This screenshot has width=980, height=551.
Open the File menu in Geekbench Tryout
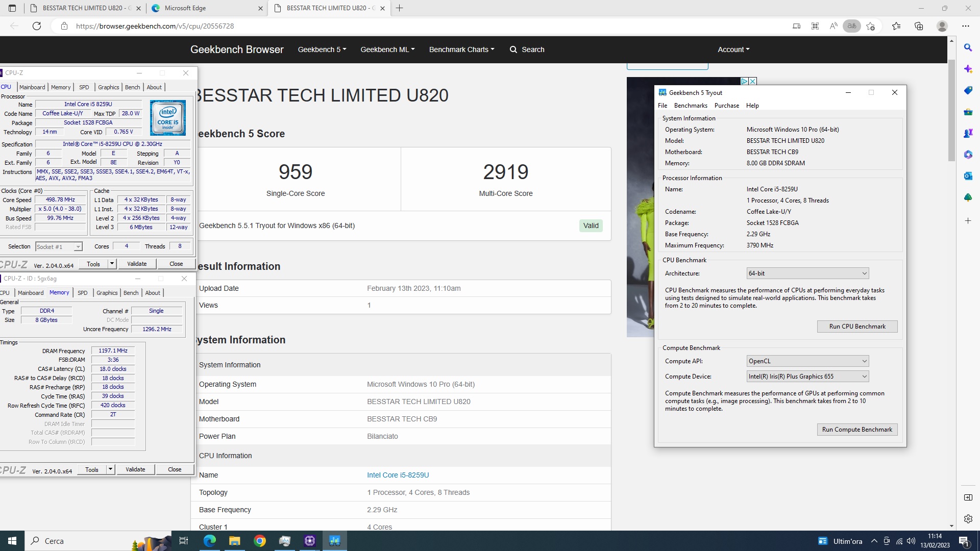coord(663,106)
